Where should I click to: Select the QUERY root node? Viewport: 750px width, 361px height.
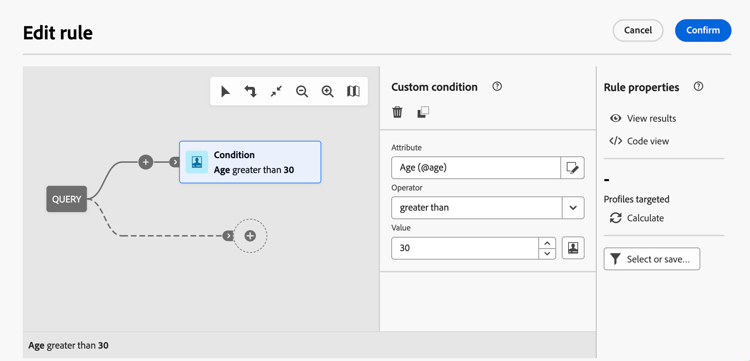pos(66,199)
